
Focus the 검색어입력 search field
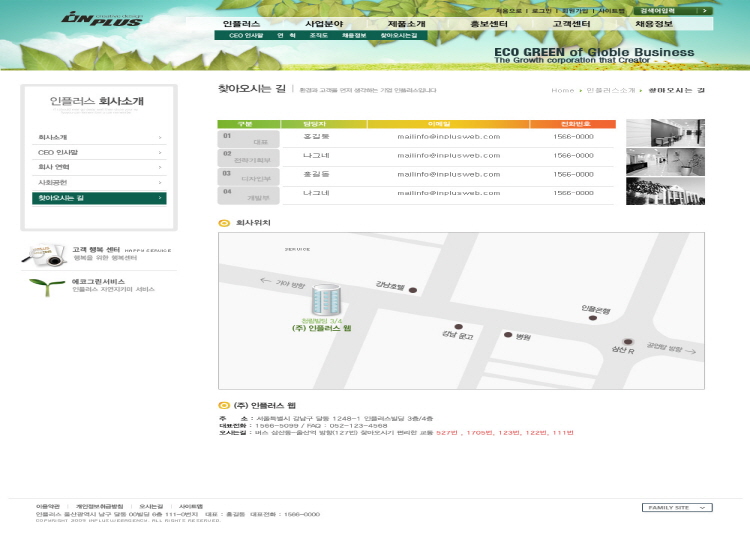[x=665, y=11]
